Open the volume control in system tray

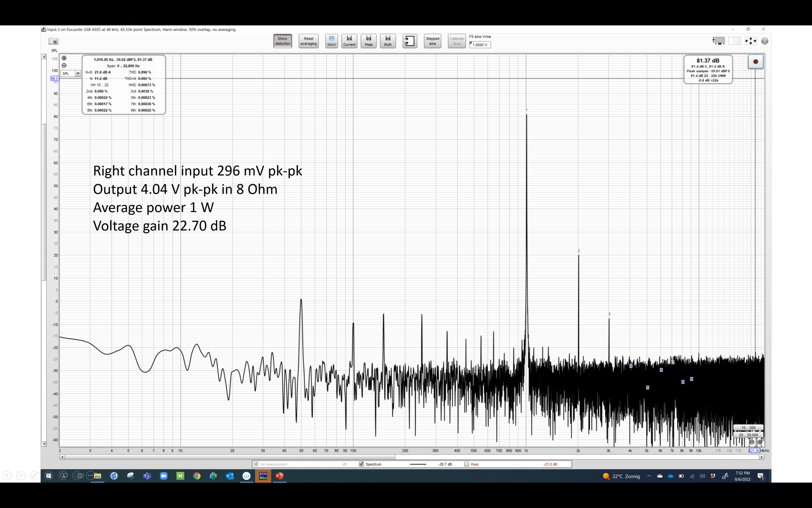pyautogui.click(x=702, y=476)
